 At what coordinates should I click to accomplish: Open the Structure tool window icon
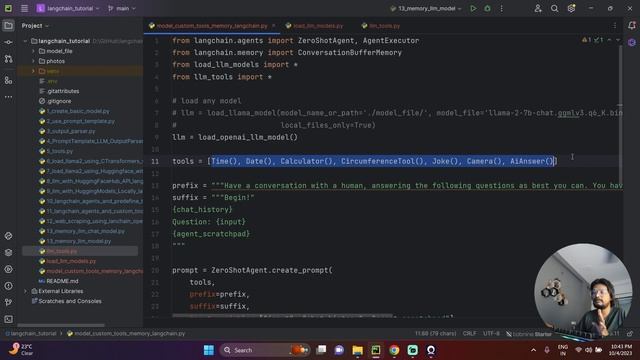[x=8, y=80]
